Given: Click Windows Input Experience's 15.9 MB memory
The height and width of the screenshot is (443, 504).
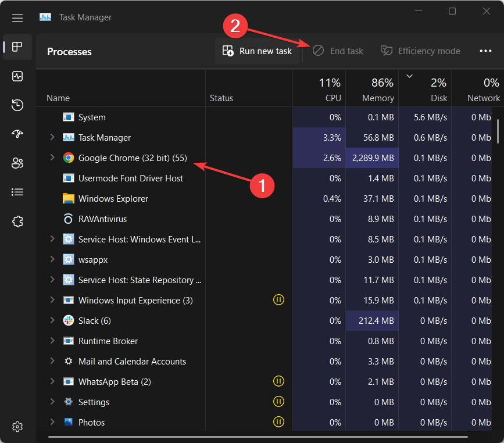Looking at the screenshot, I should pyautogui.click(x=378, y=300).
